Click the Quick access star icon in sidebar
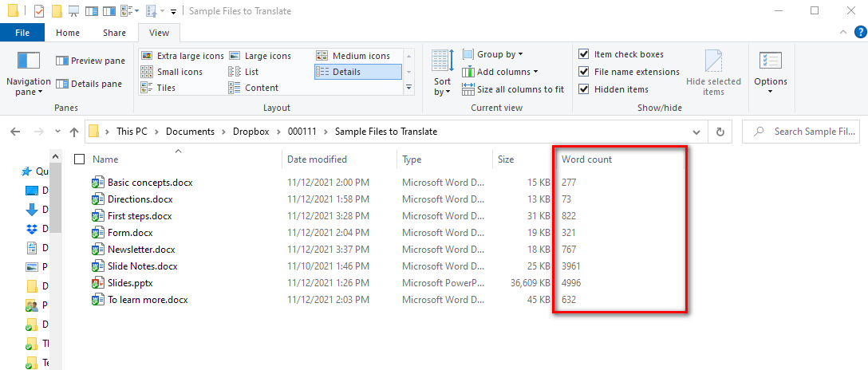The image size is (868, 370). point(26,171)
